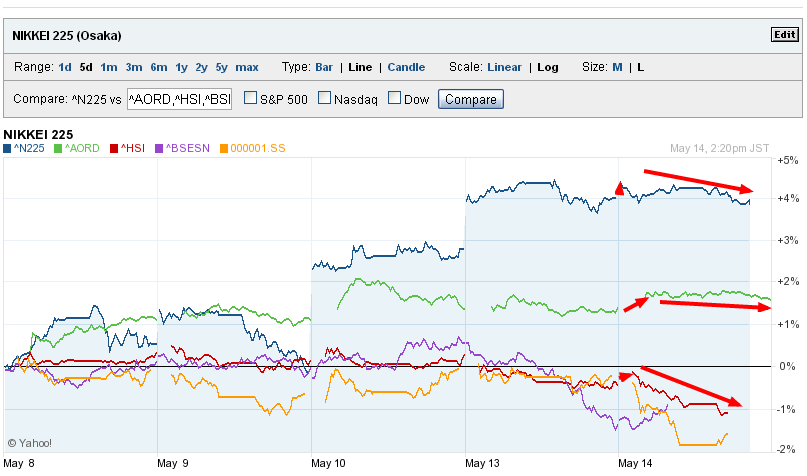Switch to max range view

pyautogui.click(x=247, y=68)
